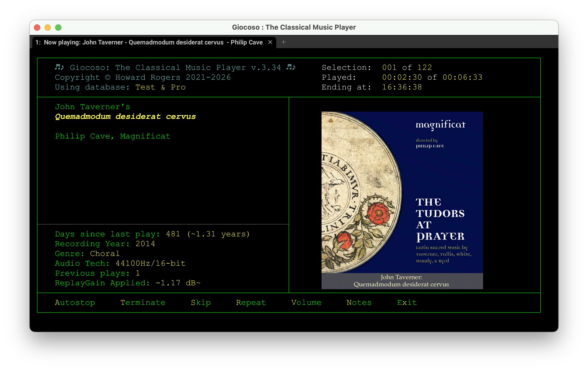The image size is (588, 371).
Task: Open a new tab with the plus icon
Action: click(x=283, y=42)
